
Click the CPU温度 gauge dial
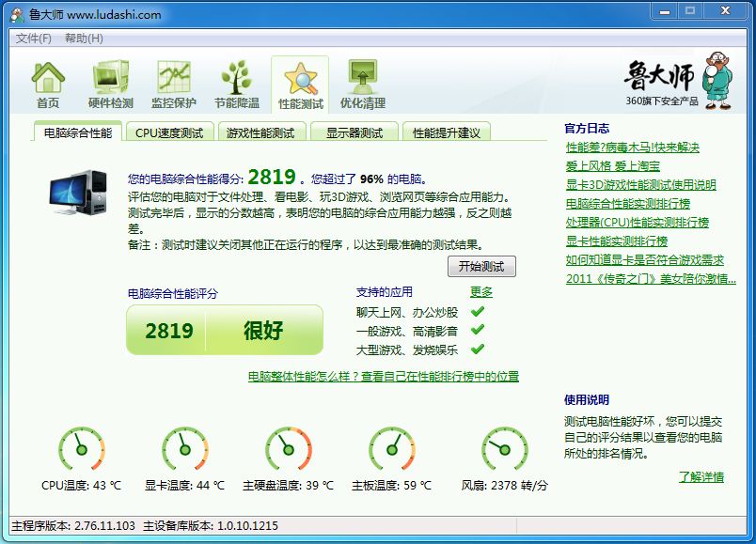[x=82, y=449]
